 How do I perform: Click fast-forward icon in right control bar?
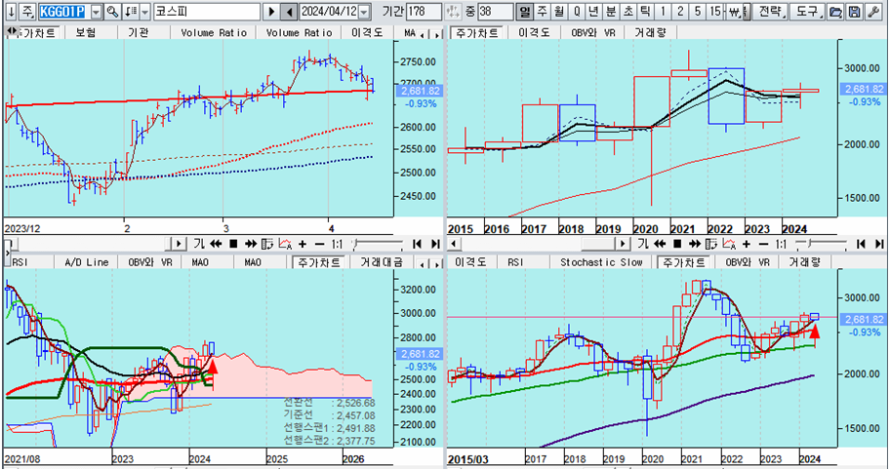(x=694, y=244)
